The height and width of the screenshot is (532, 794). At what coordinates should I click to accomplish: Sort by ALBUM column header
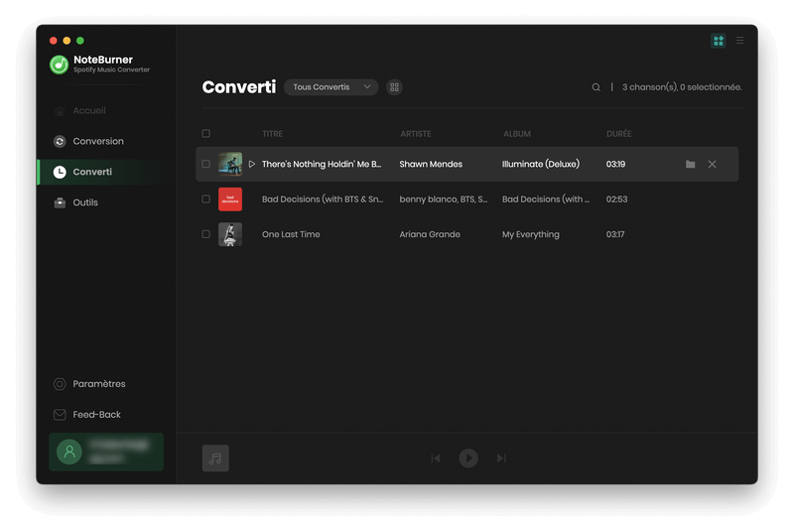pyautogui.click(x=517, y=134)
